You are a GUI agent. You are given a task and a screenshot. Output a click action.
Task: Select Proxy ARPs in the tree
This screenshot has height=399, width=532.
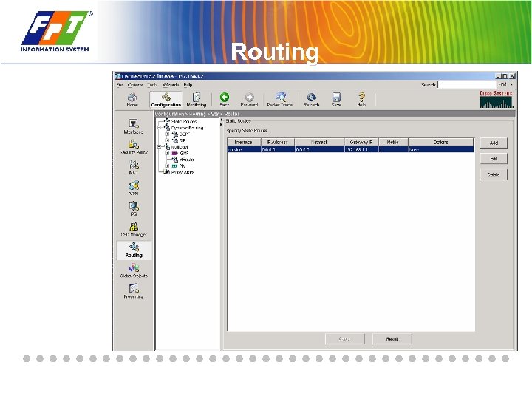[x=183, y=172]
